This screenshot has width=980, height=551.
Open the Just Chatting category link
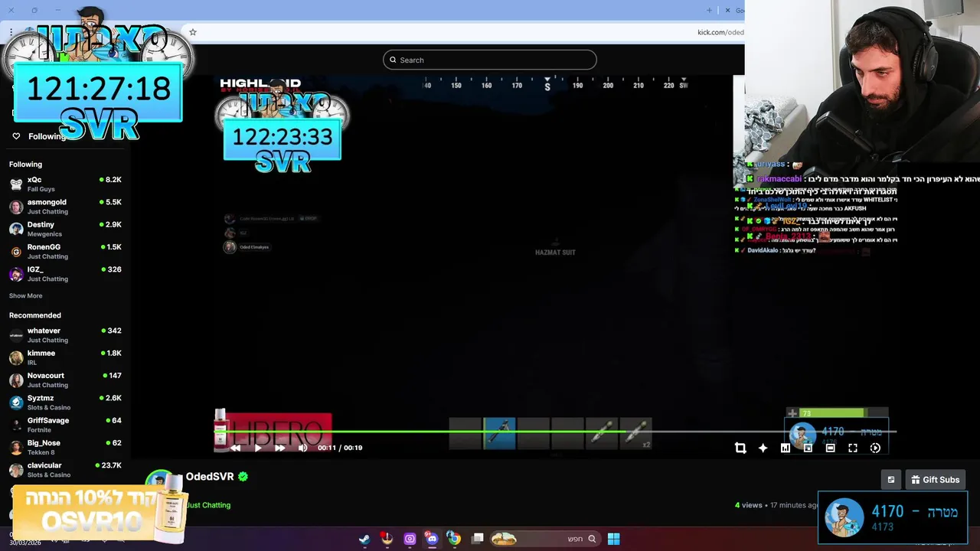[208, 505]
